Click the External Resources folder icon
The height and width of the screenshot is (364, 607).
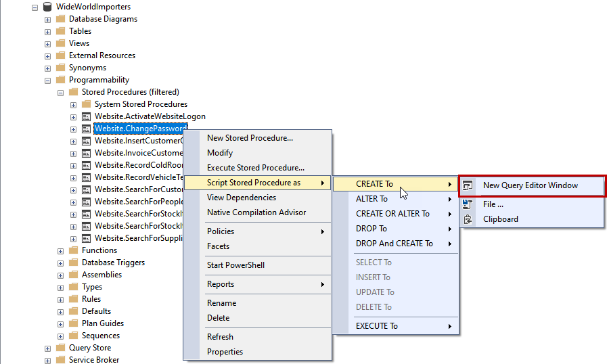[x=60, y=55]
